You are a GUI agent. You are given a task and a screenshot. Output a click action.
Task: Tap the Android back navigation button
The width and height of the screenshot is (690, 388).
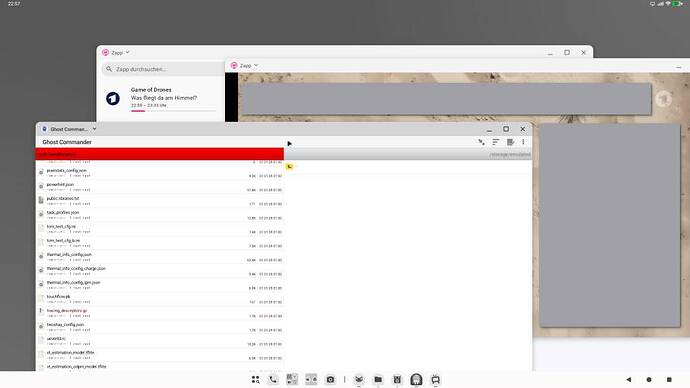coord(629,380)
